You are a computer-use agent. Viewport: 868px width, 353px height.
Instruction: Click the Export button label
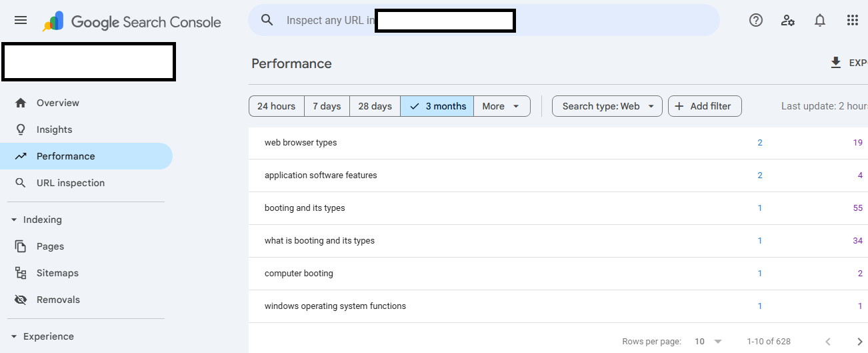(x=858, y=63)
